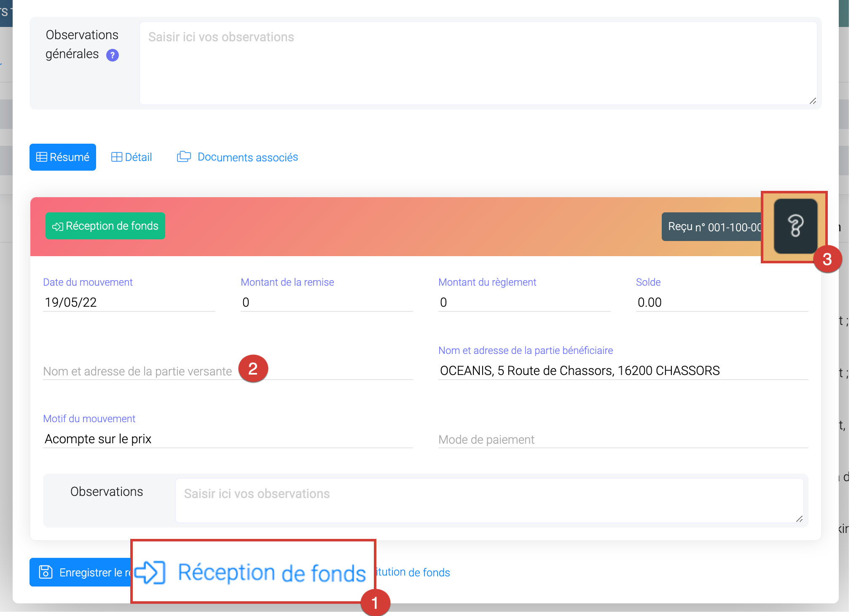Click the folder icon for Documents associés

click(184, 157)
